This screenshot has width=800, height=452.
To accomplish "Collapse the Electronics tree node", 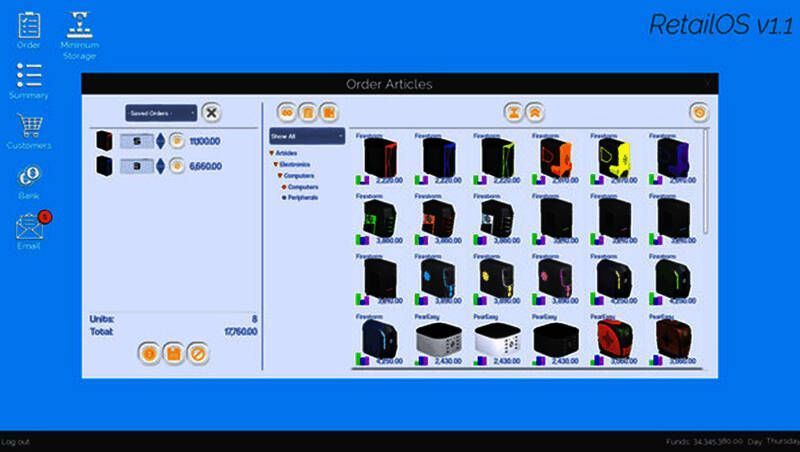I will [x=276, y=163].
